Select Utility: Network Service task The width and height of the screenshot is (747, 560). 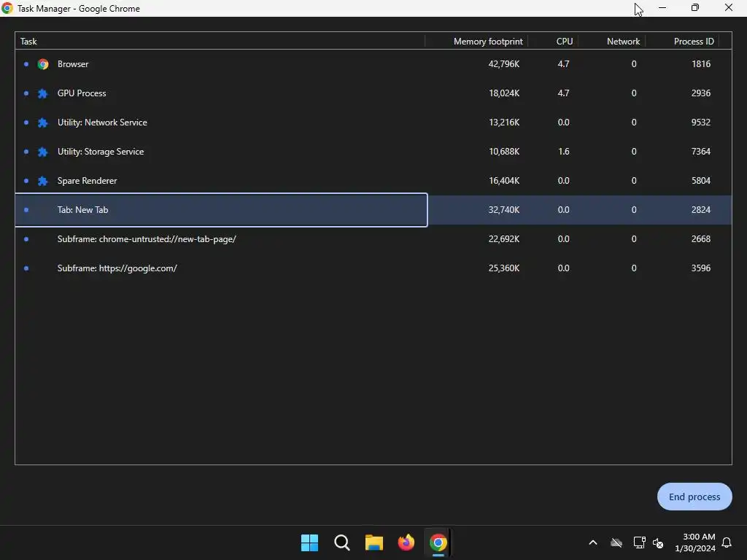click(x=102, y=122)
